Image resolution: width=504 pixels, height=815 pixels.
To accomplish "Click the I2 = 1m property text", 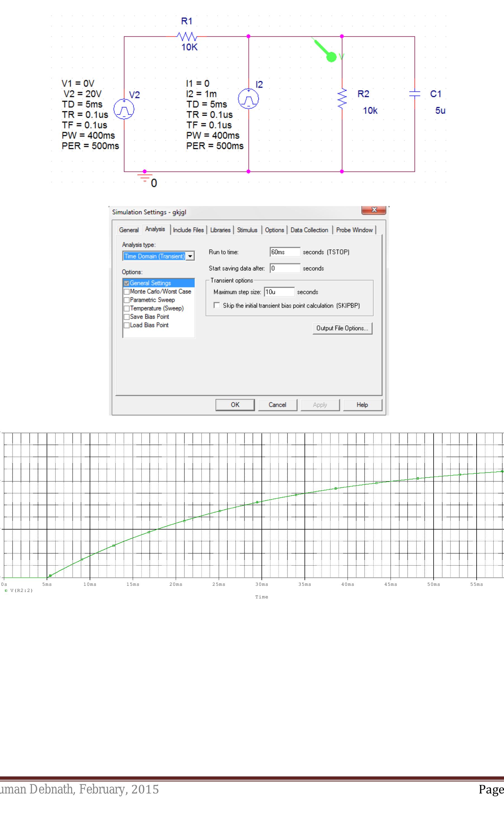I will click(x=201, y=94).
